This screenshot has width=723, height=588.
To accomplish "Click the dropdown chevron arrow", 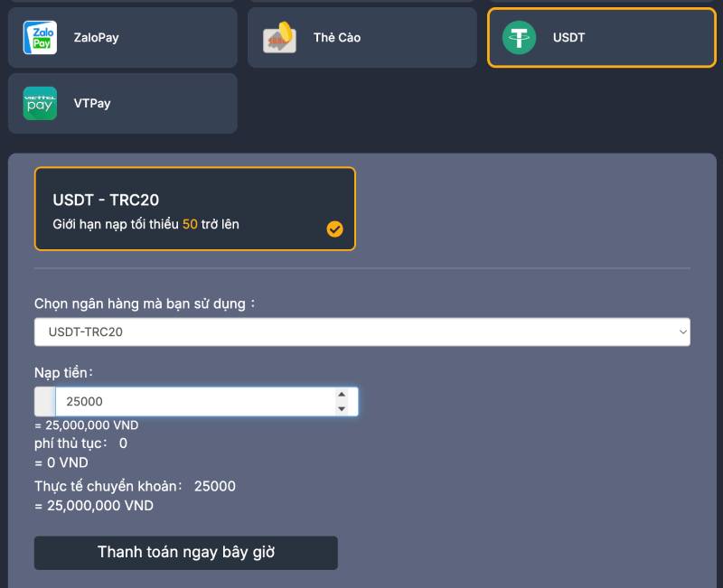I will (x=683, y=331).
